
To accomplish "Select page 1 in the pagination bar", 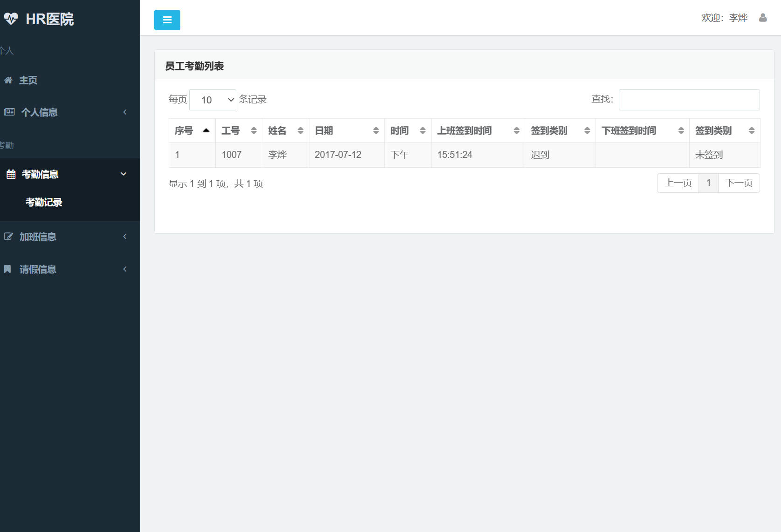I will [708, 183].
